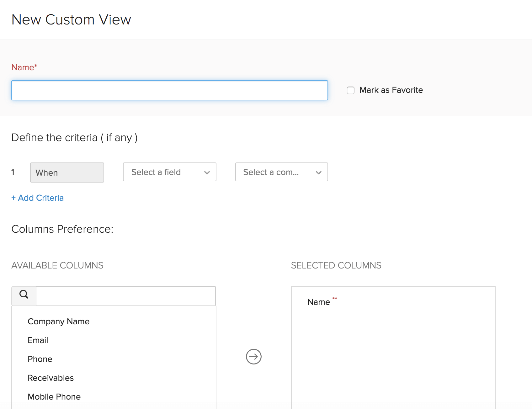The width and height of the screenshot is (532, 409).
Task: Click the chevron on Select a field
Action: pos(207,172)
